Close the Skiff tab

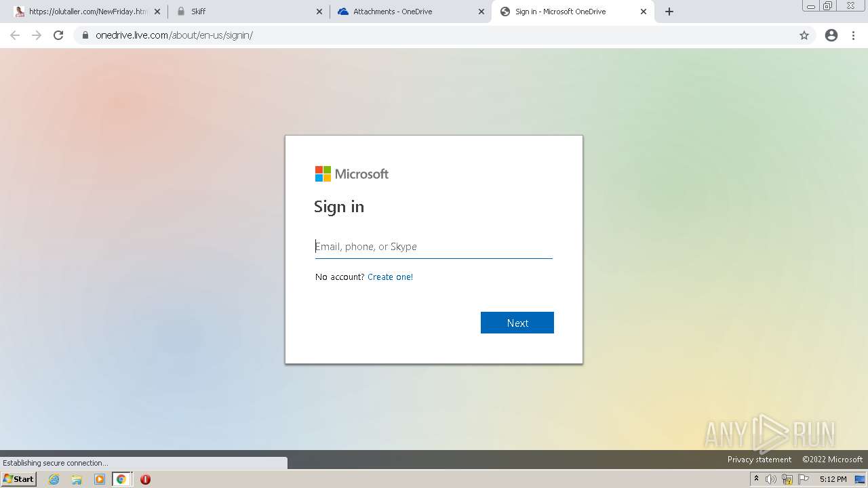[319, 12]
